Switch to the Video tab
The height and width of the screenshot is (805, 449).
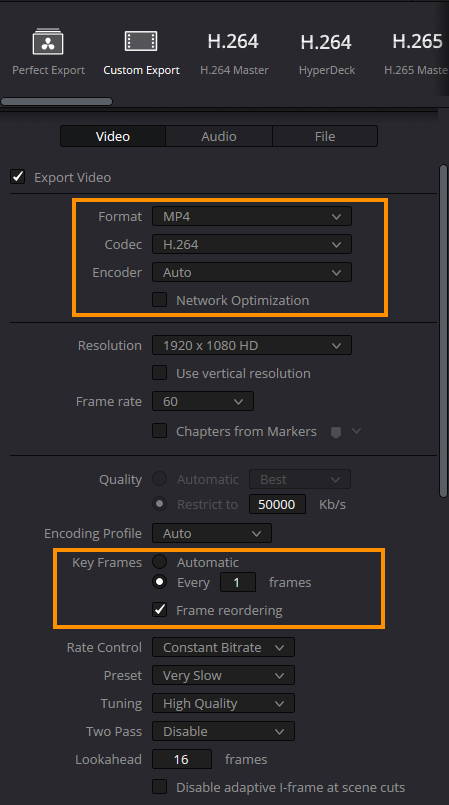pyautogui.click(x=113, y=136)
